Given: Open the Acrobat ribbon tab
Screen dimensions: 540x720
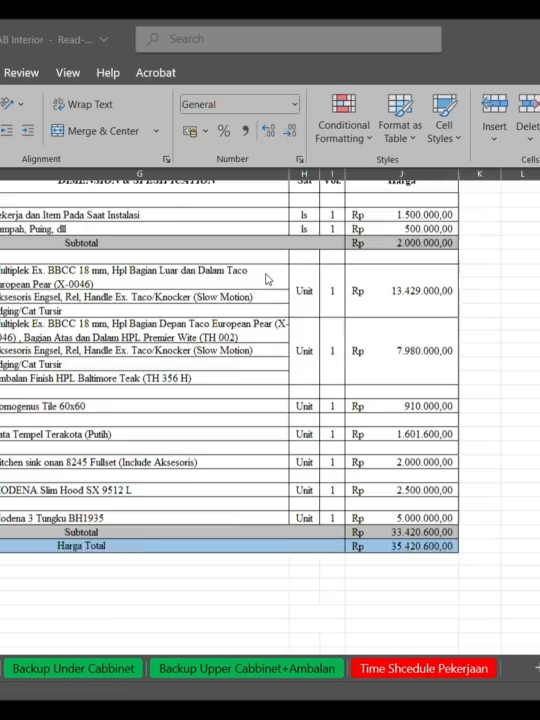Looking at the screenshot, I should click(156, 73).
